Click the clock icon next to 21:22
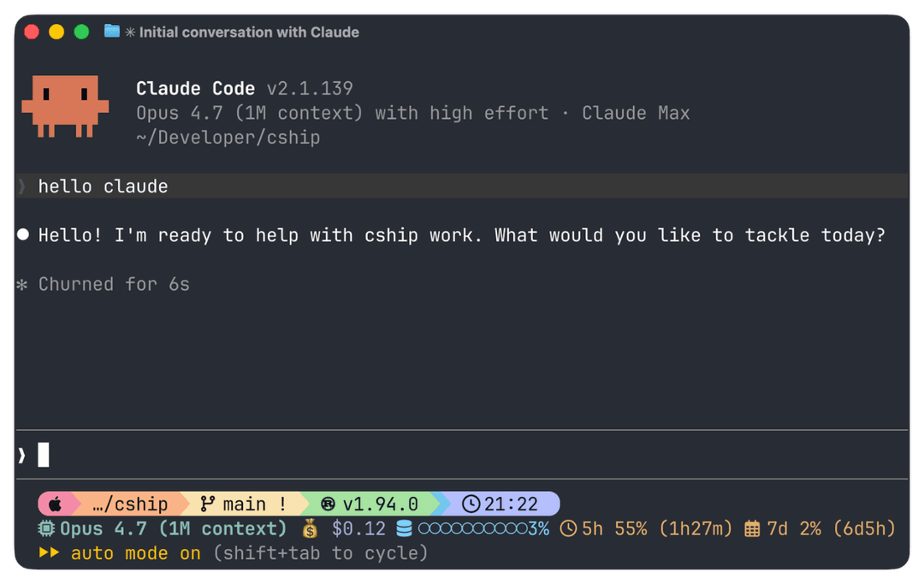 coord(471,504)
